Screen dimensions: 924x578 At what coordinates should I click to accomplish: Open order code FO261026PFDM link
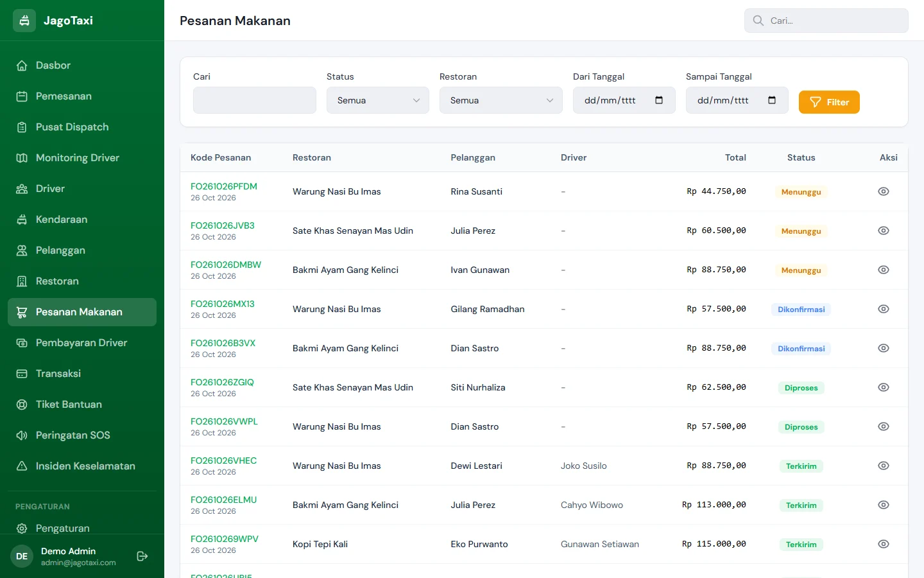pyautogui.click(x=224, y=186)
